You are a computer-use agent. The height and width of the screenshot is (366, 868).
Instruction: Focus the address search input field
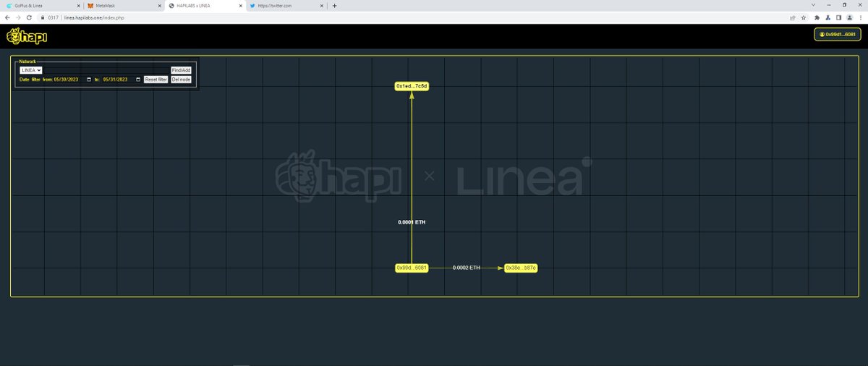[106, 70]
